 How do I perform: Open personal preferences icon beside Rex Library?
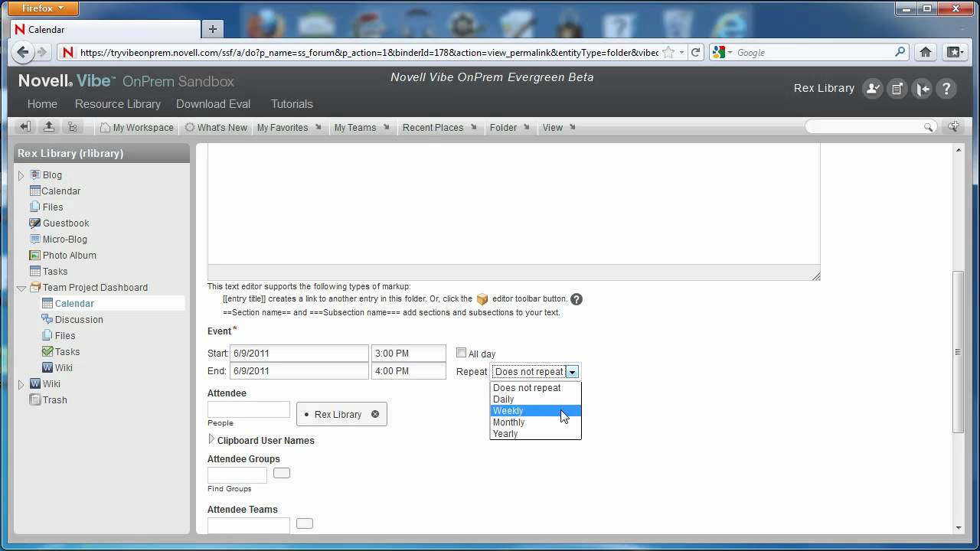pyautogui.click(x=873, y=89)
